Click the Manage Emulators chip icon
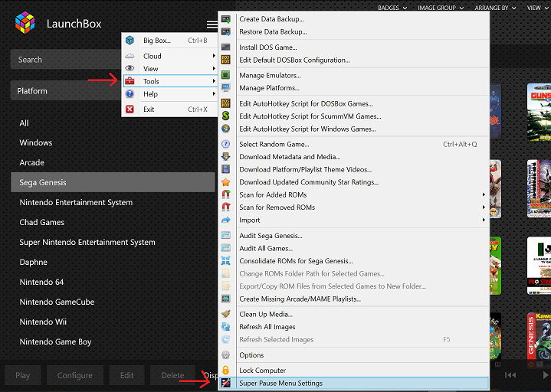The image size is (551, 392). pyautogui.click(x=225, y=75)
